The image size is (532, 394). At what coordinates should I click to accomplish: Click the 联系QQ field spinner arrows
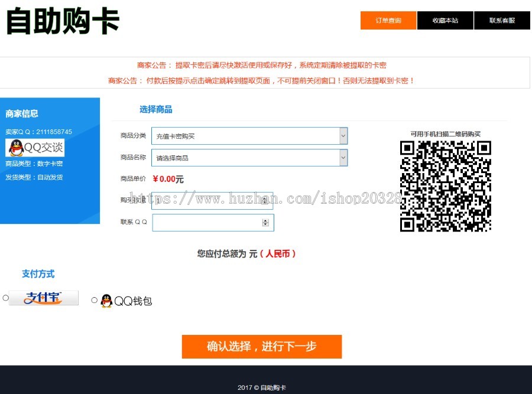pos(265,223)
